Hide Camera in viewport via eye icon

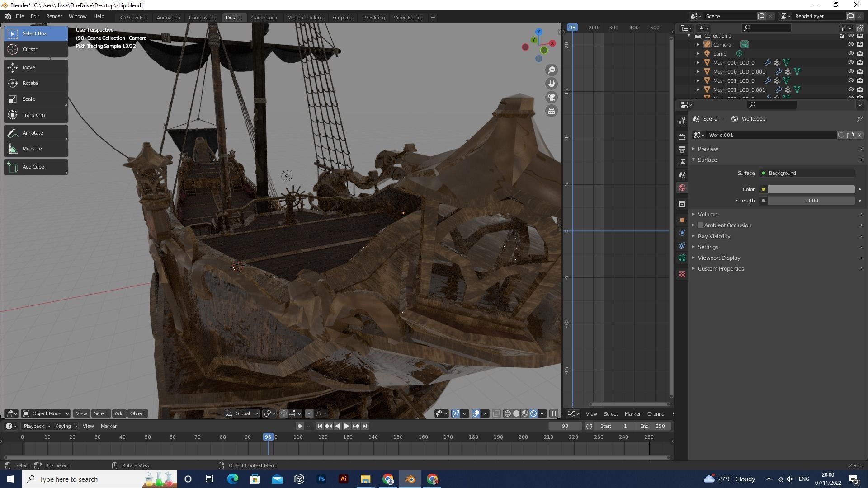(851, 44)
